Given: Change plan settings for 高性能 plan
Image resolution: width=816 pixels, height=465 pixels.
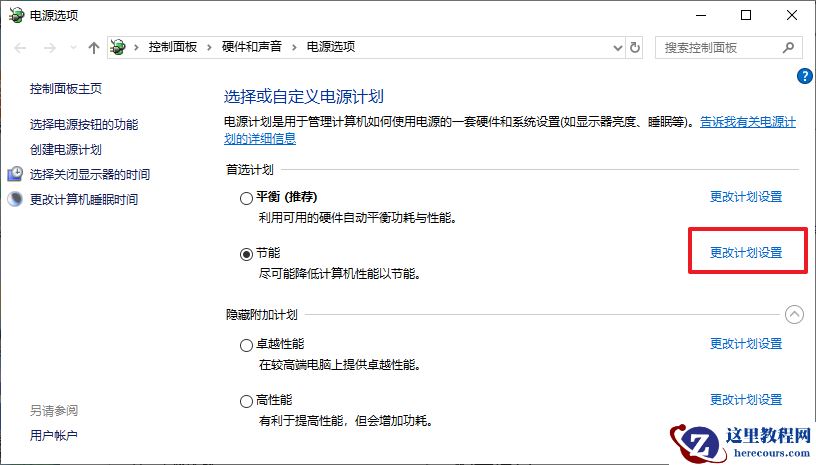Looking at the screenshot, I should click(x=746, y=400).
